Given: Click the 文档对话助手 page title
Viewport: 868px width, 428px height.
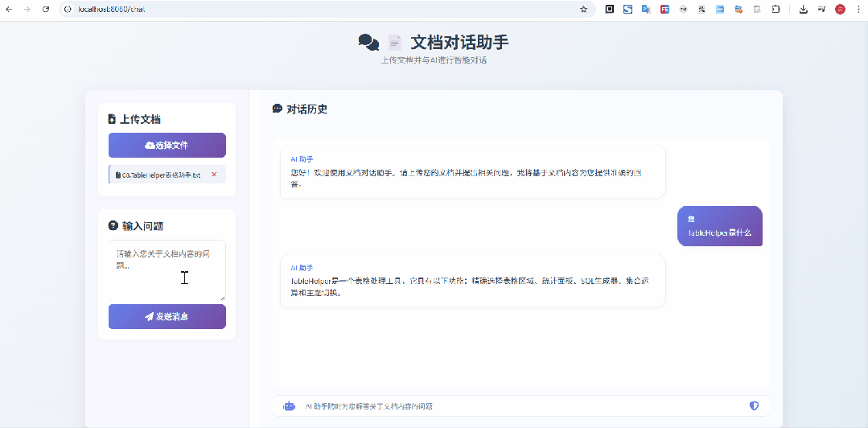Looking at the screenshot, I should coord(459,43).
